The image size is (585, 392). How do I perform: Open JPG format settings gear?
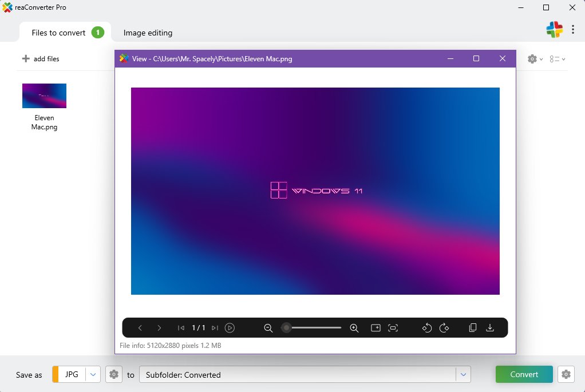[114, 374]
